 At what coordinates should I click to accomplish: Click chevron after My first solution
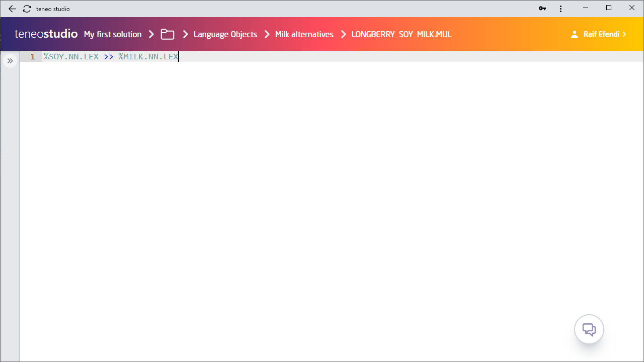coord(151,34)
